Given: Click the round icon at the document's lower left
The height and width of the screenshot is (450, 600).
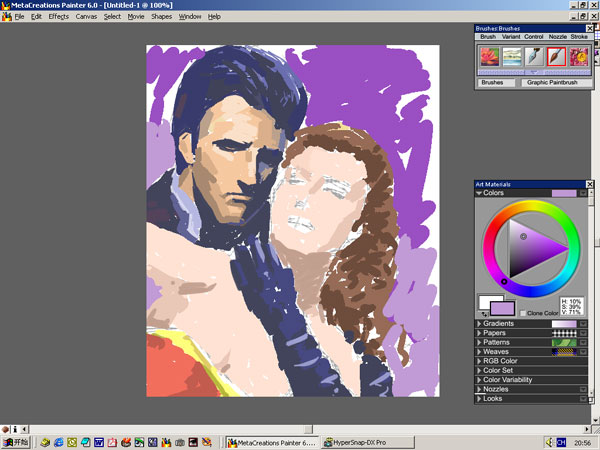Looking at the screenshot, I should pos(5,429).
